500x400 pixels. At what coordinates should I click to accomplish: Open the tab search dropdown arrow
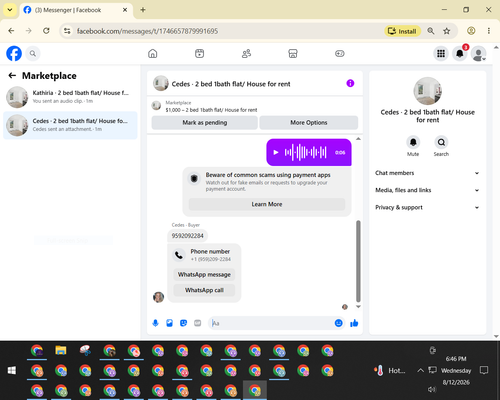pyautogui.click(x=10, y=10)
